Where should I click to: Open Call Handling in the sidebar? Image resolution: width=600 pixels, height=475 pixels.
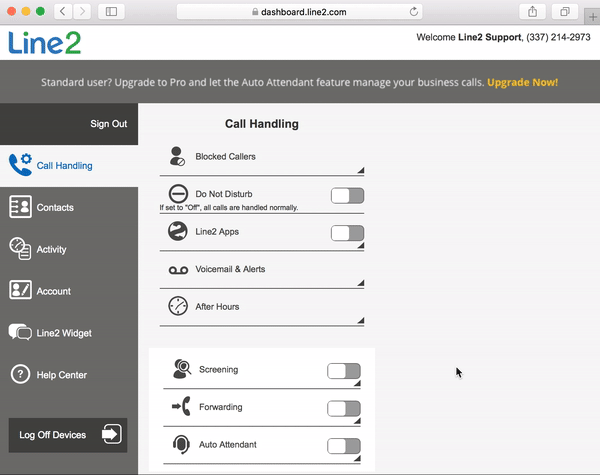(69, 166)
